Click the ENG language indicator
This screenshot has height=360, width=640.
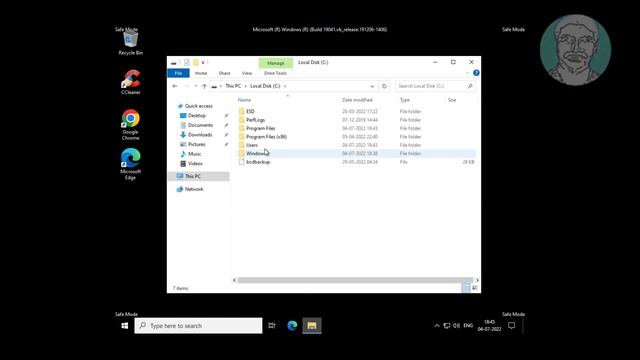pos(468,326)
